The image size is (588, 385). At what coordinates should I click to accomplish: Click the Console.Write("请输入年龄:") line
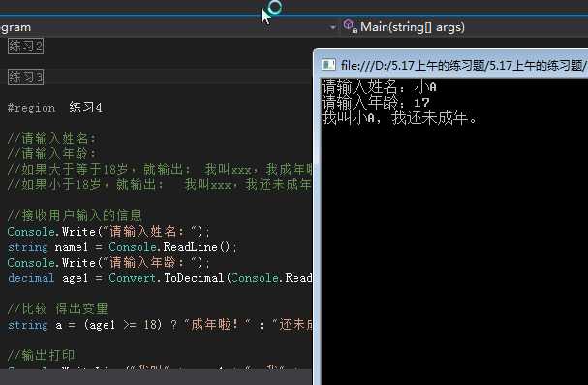(x=108, y=262)
